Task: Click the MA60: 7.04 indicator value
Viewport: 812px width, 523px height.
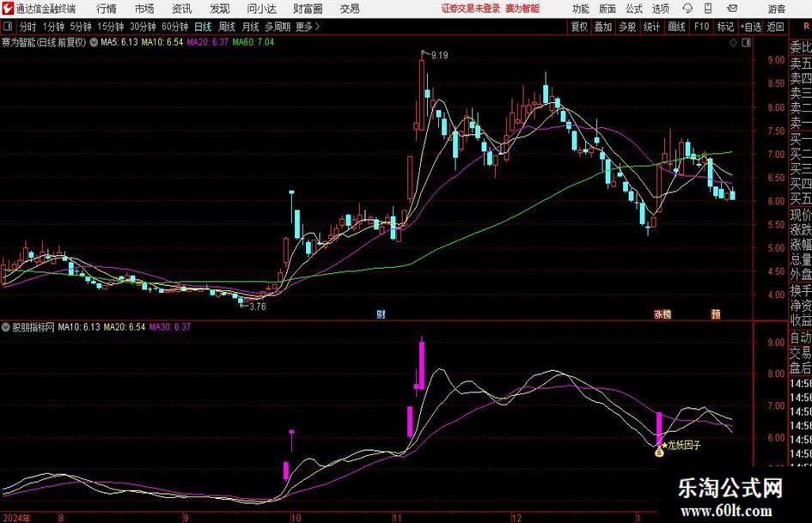Action: pos(253,42)
